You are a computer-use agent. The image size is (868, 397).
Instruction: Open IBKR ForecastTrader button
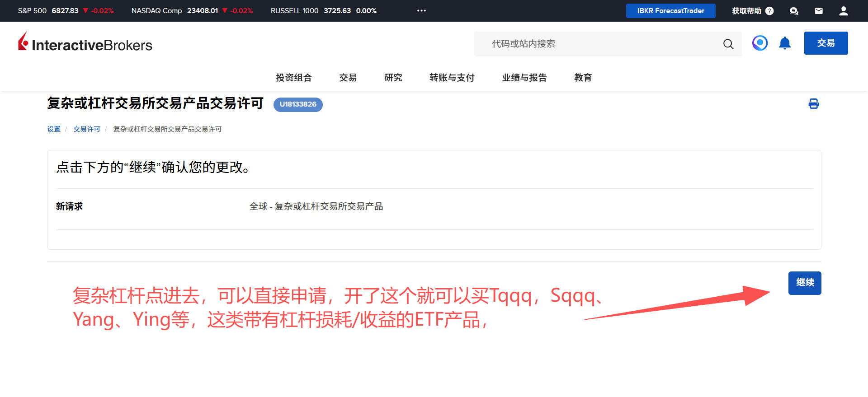click(x=670, y=11)
